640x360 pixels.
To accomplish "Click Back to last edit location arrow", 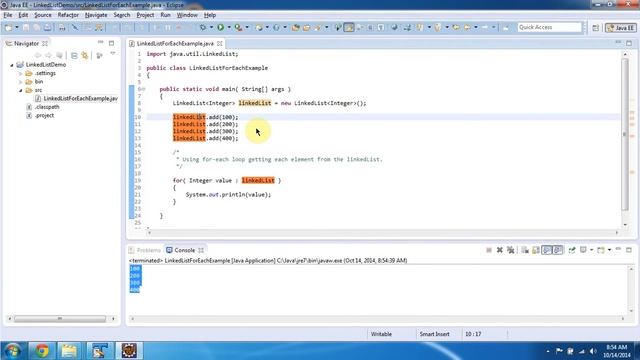I will pos(456,27).
